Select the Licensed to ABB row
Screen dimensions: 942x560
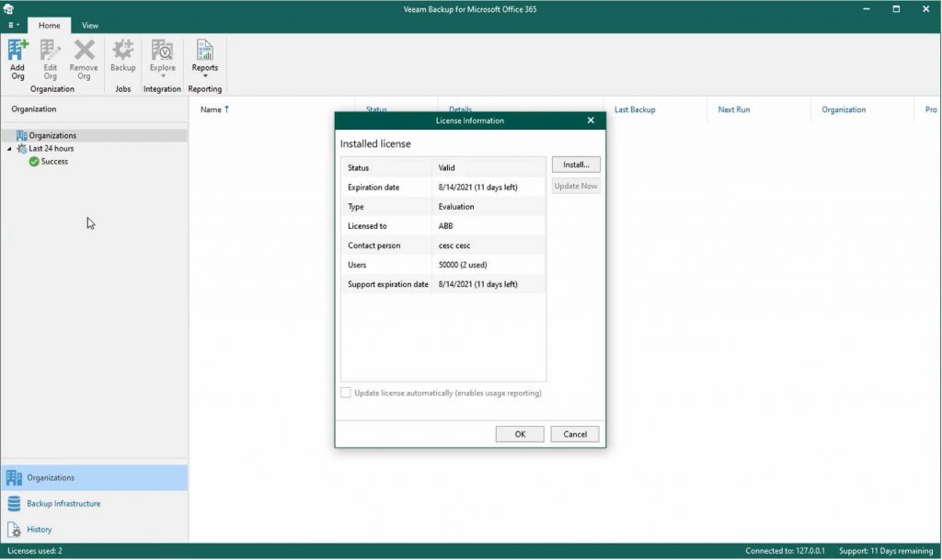(x=443, y=225)
